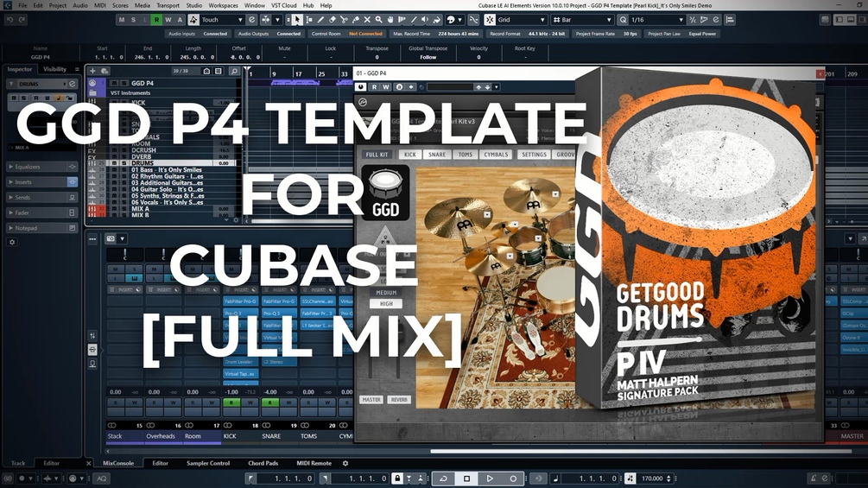Expand the Sends inspector section
Image resolution: width=868 pixels, height=488 pixels.
41,198
